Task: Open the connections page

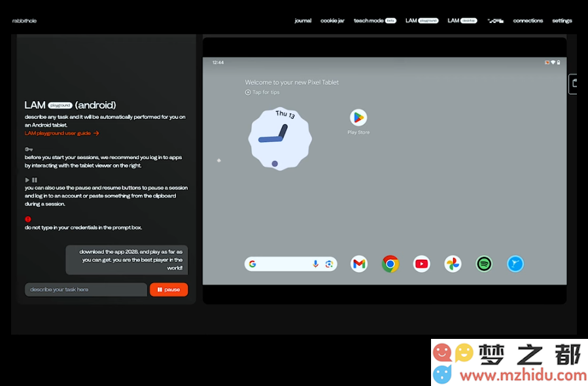Action: (528, 21)
